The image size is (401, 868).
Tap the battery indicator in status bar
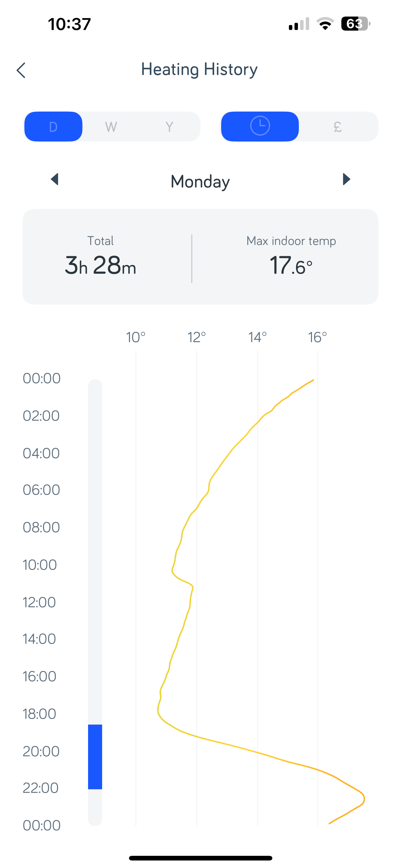pos(355,23)
